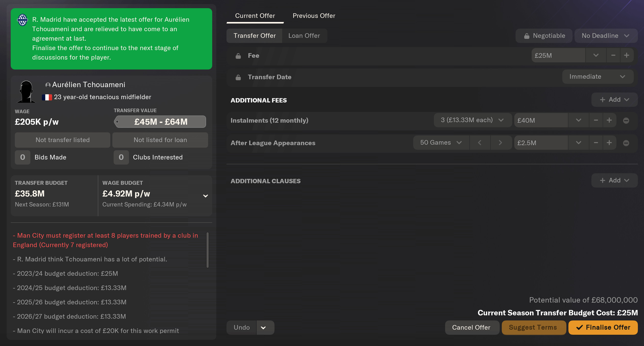Image resolution: width=644 pixels, height=346 pixels.
Task: Click the £2.5M appearances fee field
Action: point(541,143)
